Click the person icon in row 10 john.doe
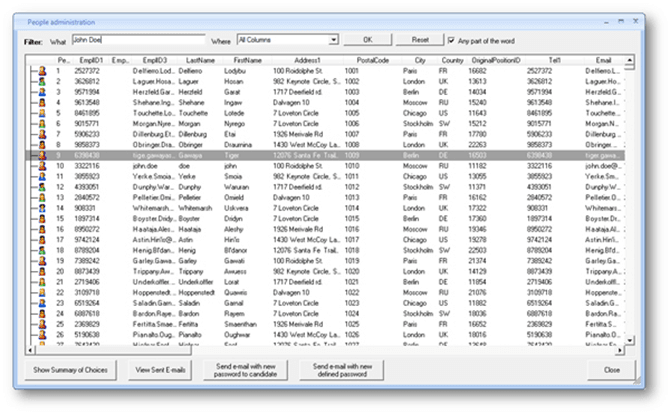The width and height of the screenshot is (670, 414). tap(42, 166)
